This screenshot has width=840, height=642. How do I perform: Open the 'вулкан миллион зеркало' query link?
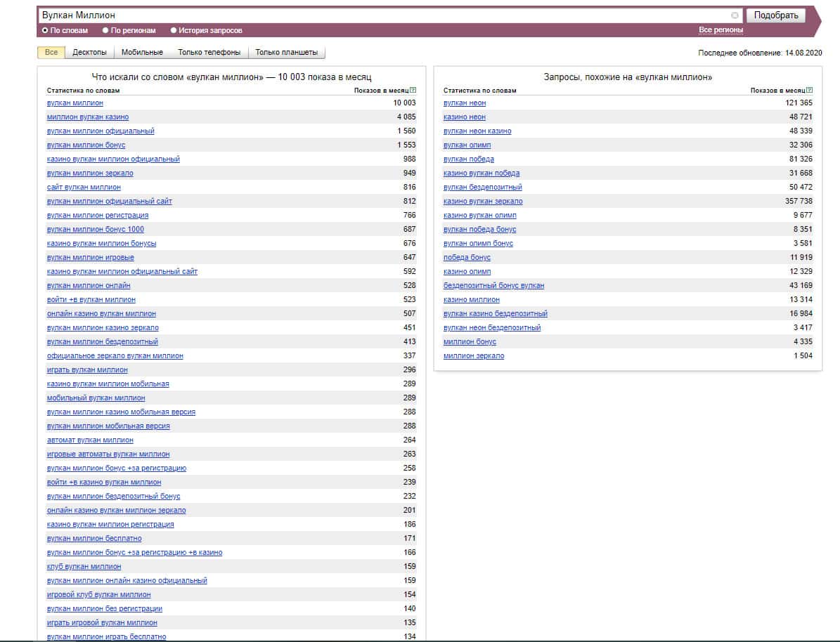click(90, 173)
